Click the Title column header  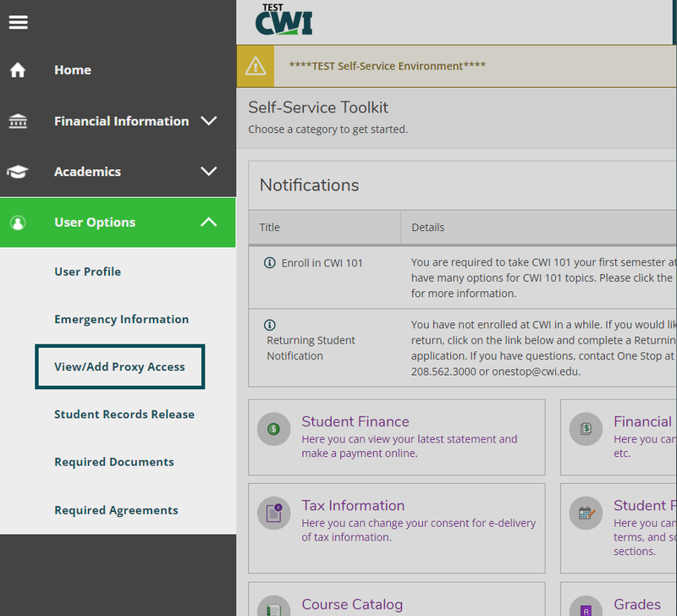pos(269,227)
